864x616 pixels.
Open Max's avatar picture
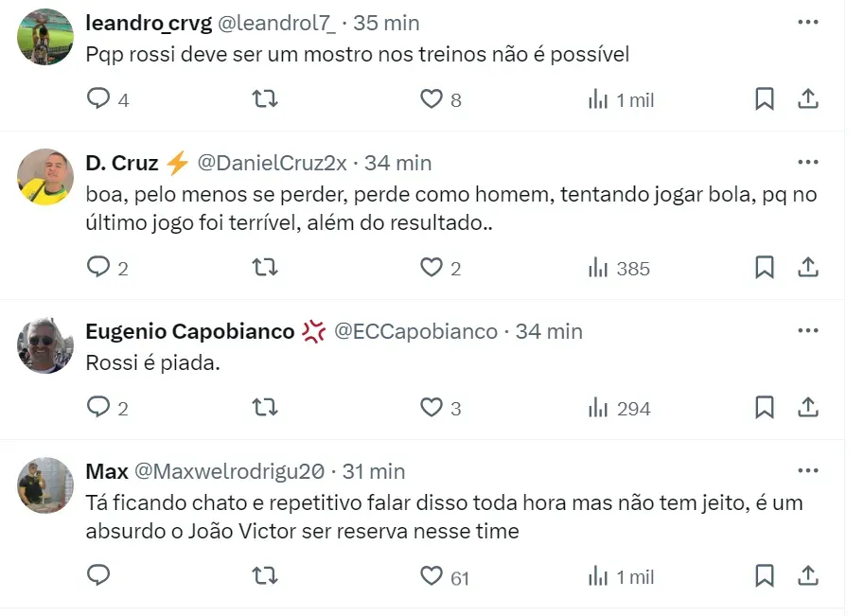coord(45,485)
